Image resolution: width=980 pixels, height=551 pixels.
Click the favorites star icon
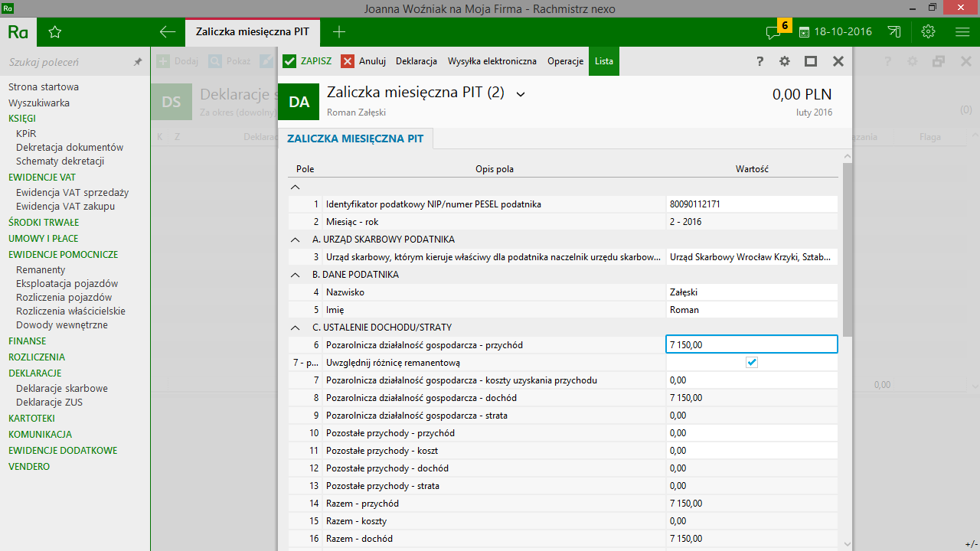(54, 32)
